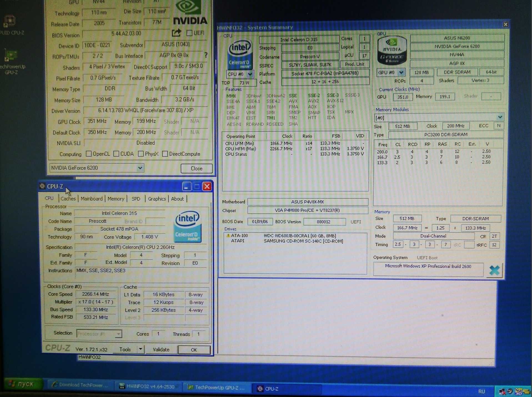This screenshot has width=532, height=397.
Task: Toggle the DirectCompute checkbox
Action: [x=165, y=154]
